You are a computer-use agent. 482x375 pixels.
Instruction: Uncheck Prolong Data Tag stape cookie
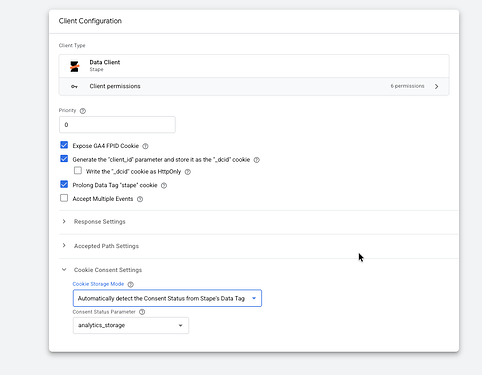64,184
